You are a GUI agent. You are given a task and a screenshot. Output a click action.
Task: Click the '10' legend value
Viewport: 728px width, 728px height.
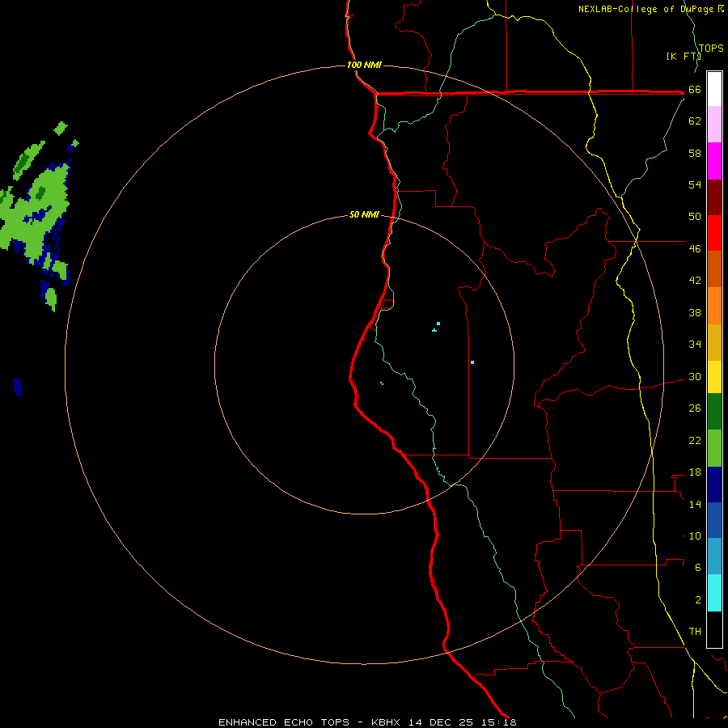click(x=695, y=535)
